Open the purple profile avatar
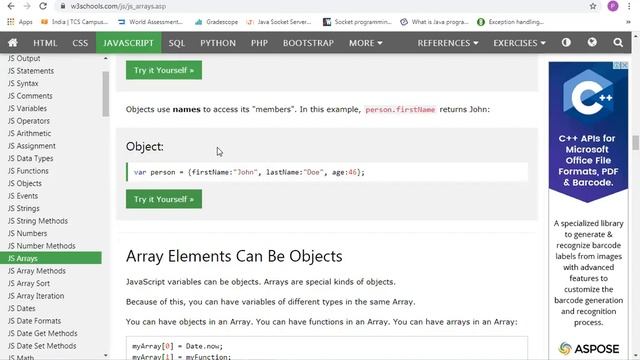Screen dimensions: 640x360 coord(613,6)
